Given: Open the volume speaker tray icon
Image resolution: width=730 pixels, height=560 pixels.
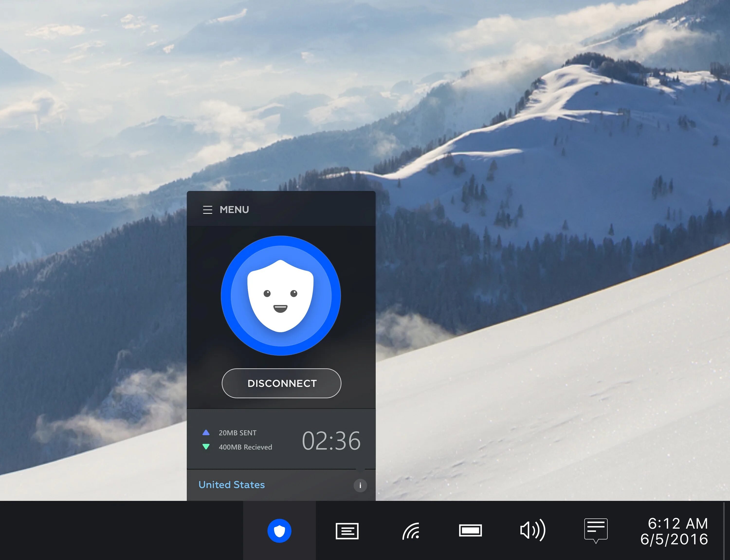Looking at the screenshot, I should 533,530.
